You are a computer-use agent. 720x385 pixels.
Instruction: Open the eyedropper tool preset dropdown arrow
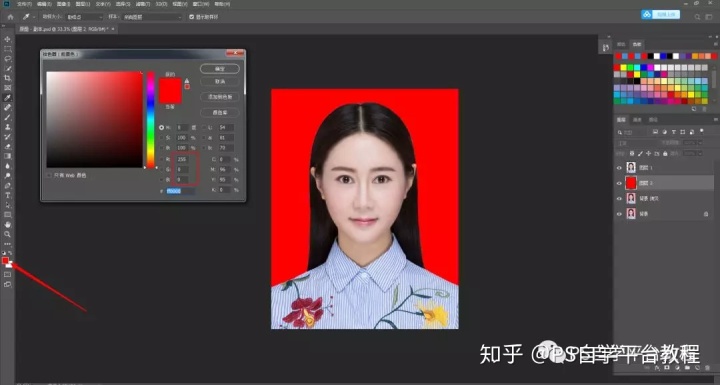pyautogui.click(x=34, y=17)
